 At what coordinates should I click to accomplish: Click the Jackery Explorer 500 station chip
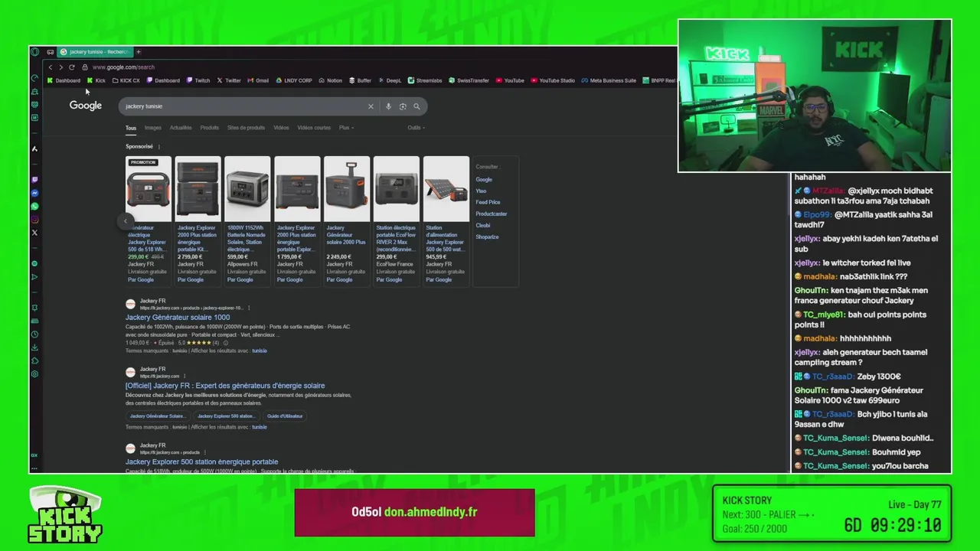226,416
